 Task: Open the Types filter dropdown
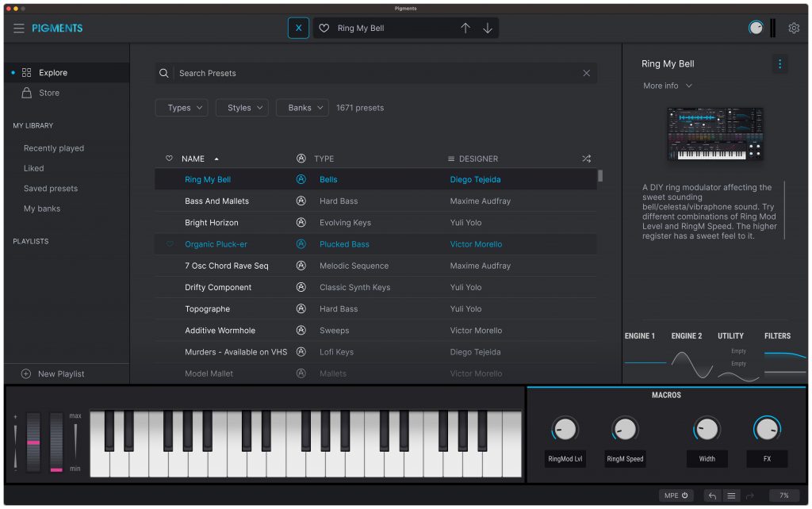[x=181, y=107]
